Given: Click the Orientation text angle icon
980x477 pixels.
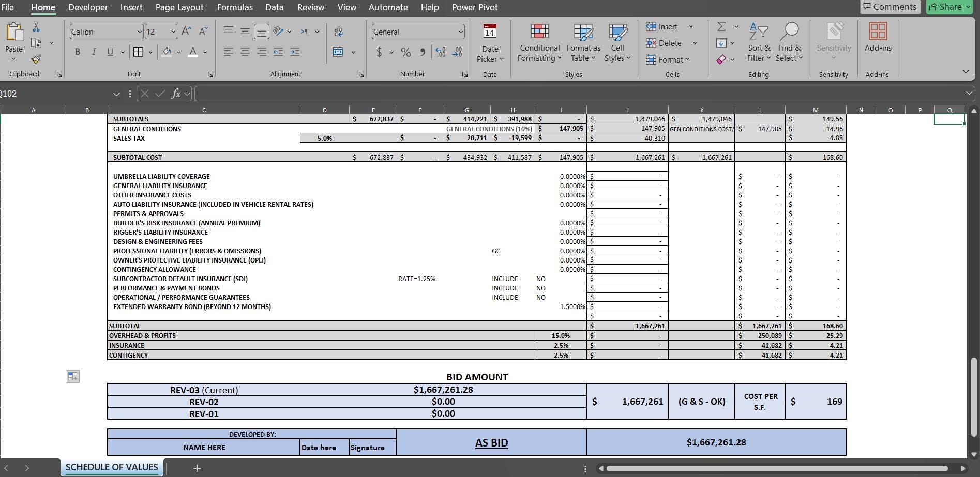Looking at the screenshot, I should pyautogui.click(x=278, y=31).
